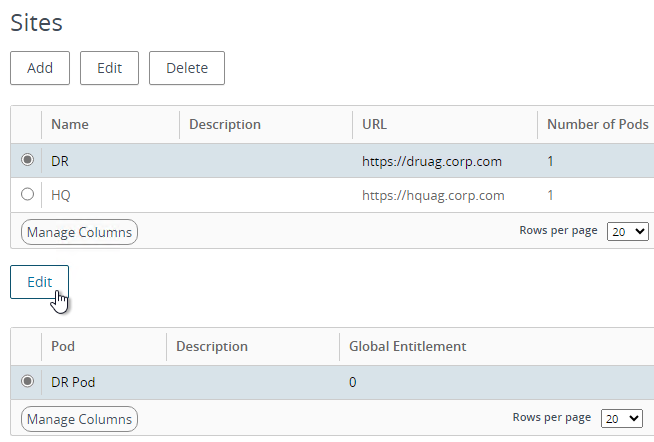Click the Add site button
Viewport: 654px width, 442px height.
40,68
